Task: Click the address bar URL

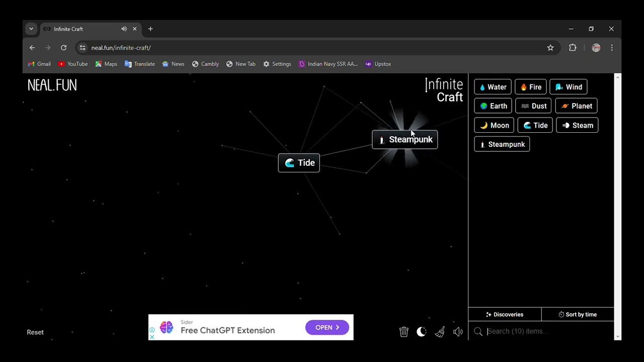Action: 121,48
